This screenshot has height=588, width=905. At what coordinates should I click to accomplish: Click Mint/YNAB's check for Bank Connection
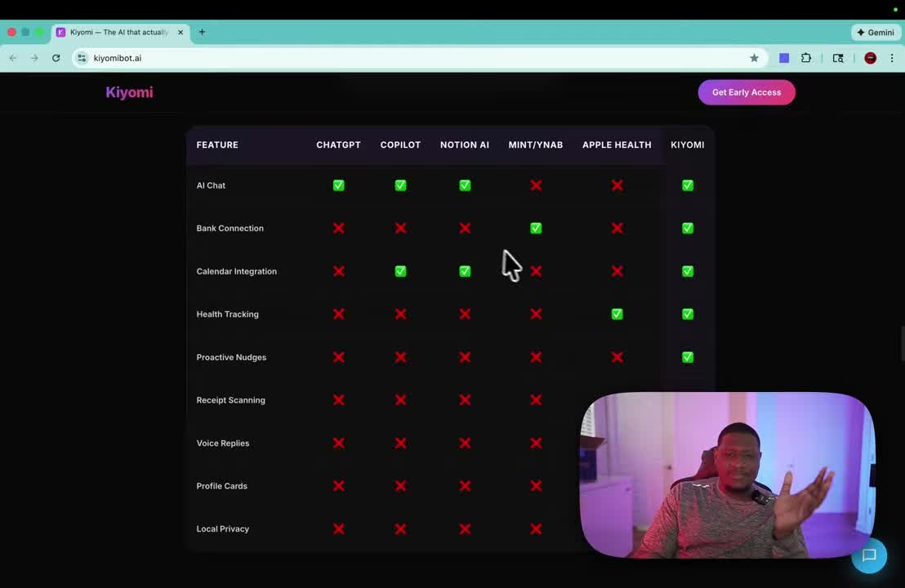[x=536, y=228]
